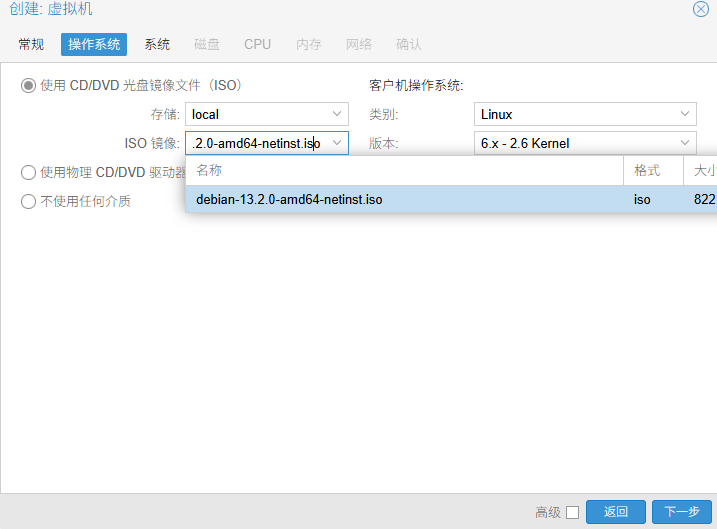Click into the ISO 镜像 text field

[256, 143]
